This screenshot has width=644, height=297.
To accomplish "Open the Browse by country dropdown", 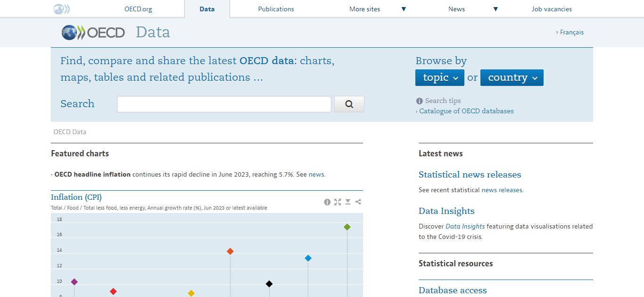I will click(x=512, y=78).
